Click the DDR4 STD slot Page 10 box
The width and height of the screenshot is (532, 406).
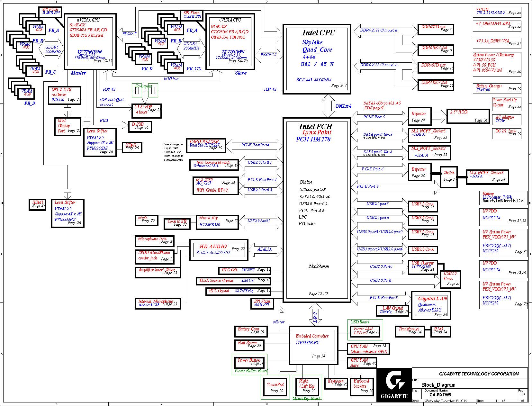coord(436,67)
